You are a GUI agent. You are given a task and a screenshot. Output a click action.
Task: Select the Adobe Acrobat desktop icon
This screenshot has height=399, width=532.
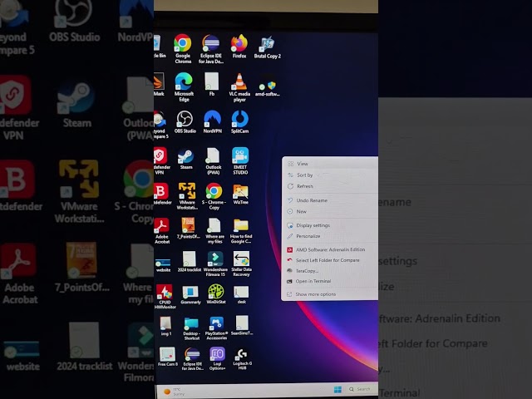(162, 231)
